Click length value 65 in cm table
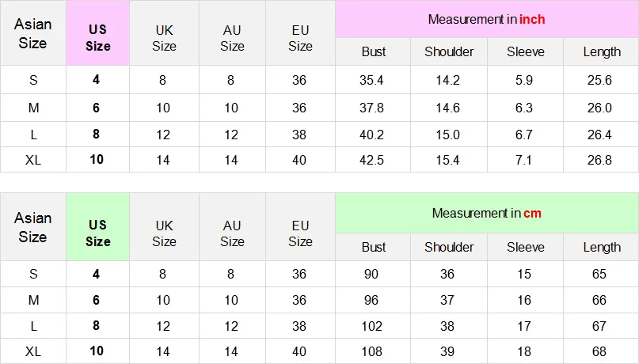The image size is (639, 364). tap(599, 274)
